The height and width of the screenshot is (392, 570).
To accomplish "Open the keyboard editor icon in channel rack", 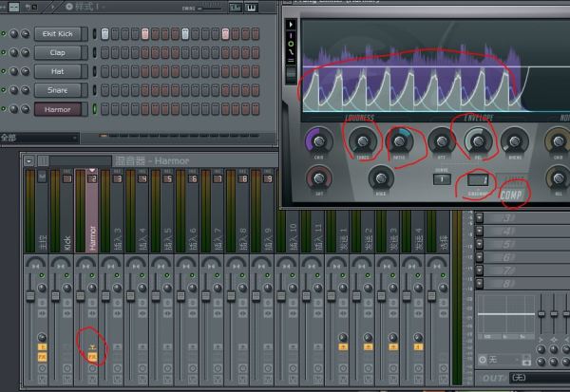I will click(251, 8).
